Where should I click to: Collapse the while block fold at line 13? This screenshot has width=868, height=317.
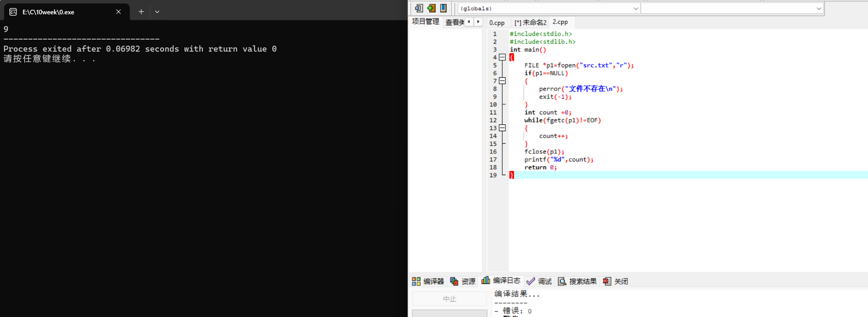502,128
